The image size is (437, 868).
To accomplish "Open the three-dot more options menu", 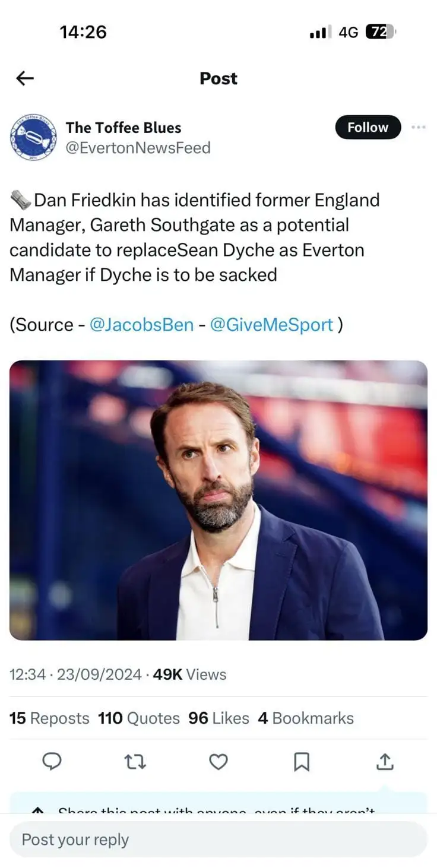I will click(418, 127).
